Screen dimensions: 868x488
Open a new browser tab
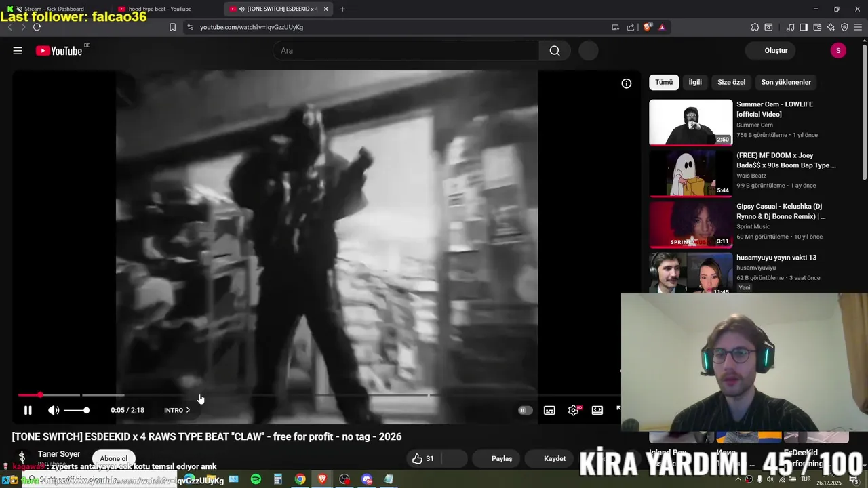[342, 9]
